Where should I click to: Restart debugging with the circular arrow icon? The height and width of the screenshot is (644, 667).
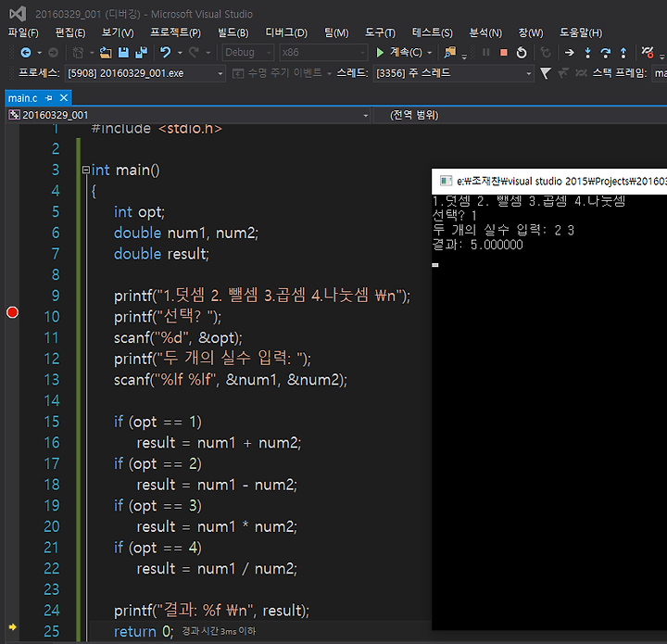pyautogui.click(x=522, y=52)
